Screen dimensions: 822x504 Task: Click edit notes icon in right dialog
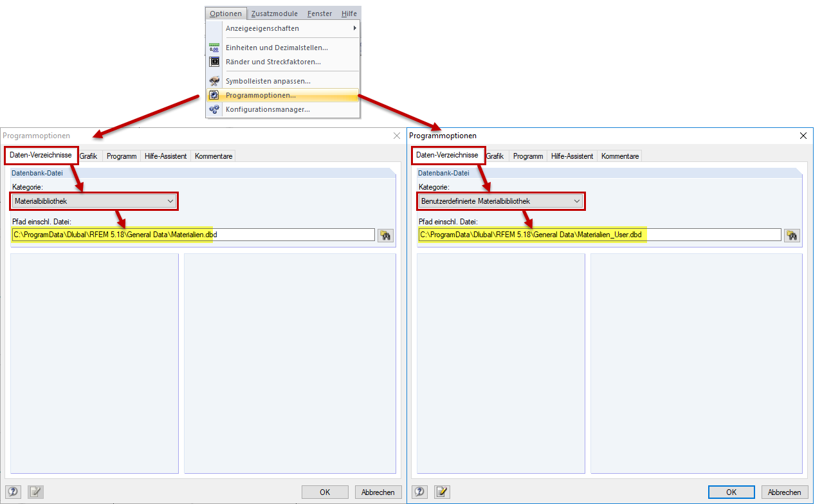coord(442,492)
